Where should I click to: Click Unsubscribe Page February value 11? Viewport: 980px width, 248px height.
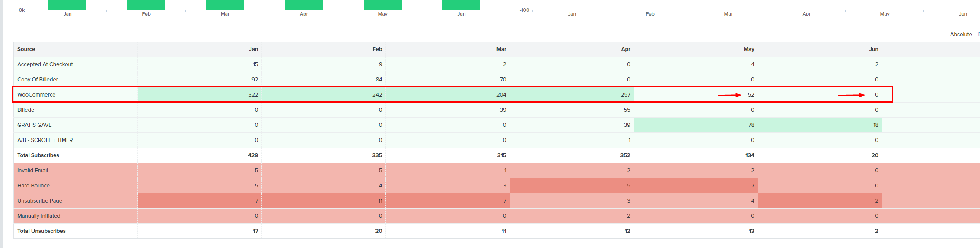380,201
